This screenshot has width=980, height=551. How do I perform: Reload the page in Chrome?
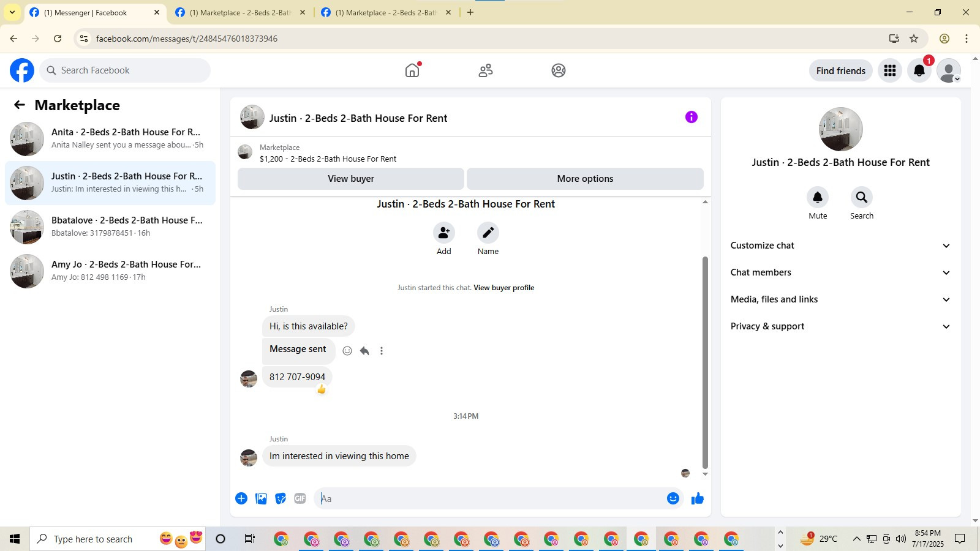[58, 39]
